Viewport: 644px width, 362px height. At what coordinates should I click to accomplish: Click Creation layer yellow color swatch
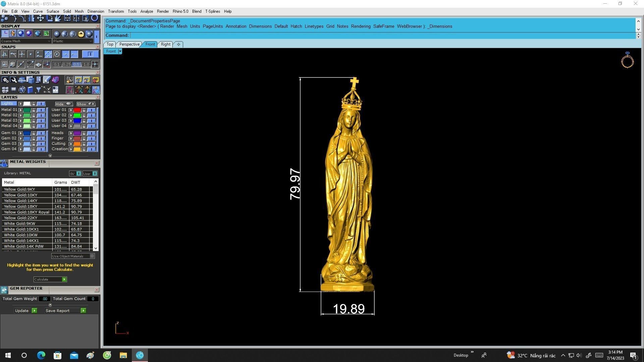coord(77,149)
